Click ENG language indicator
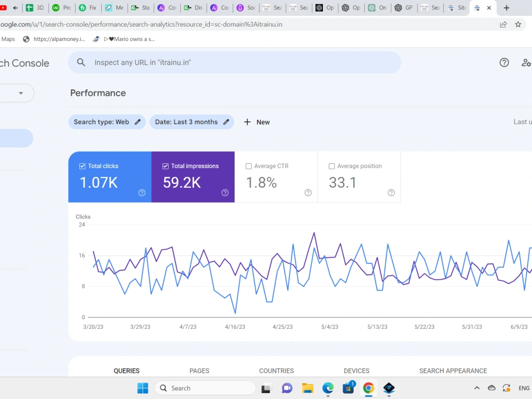Viewport: 532px width, 399px height. pyautogui.click(x=524, y=388)
